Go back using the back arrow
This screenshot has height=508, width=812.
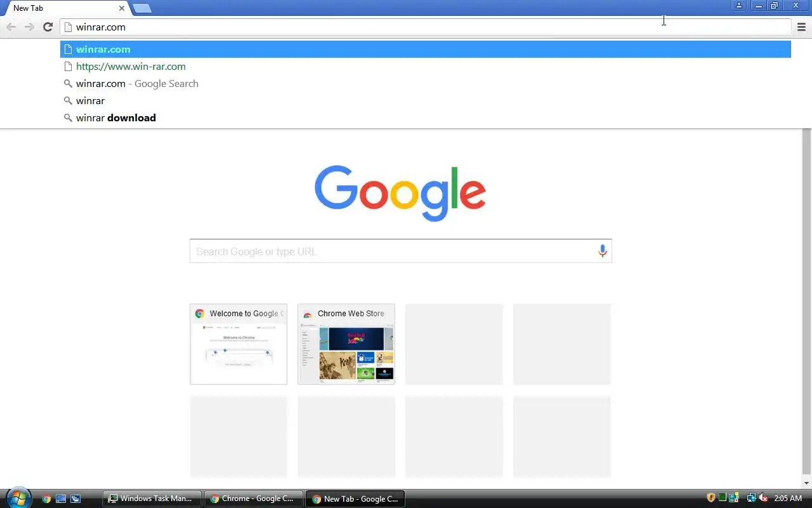point(11,27)
